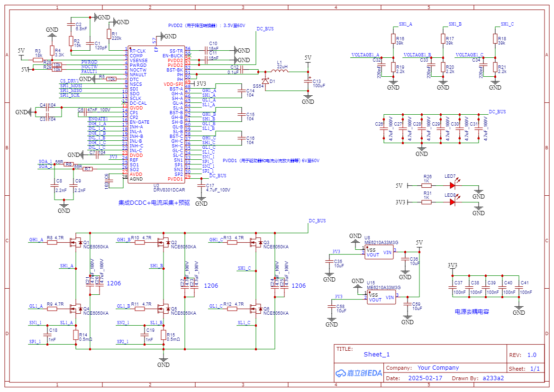Click the R26 1K resistor symbol
The image size is (554, 392).
click(427, 186)
